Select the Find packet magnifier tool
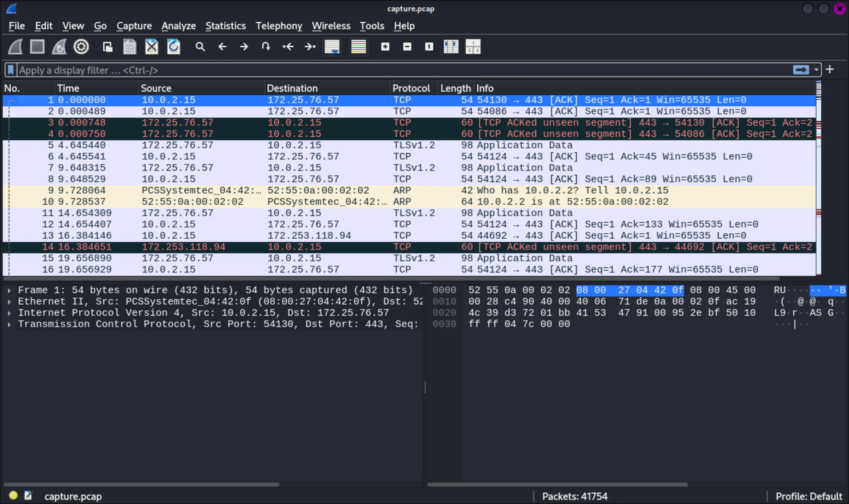Viewport: 849px width, 504px height. pyautogui.click(x=200, y=46)
